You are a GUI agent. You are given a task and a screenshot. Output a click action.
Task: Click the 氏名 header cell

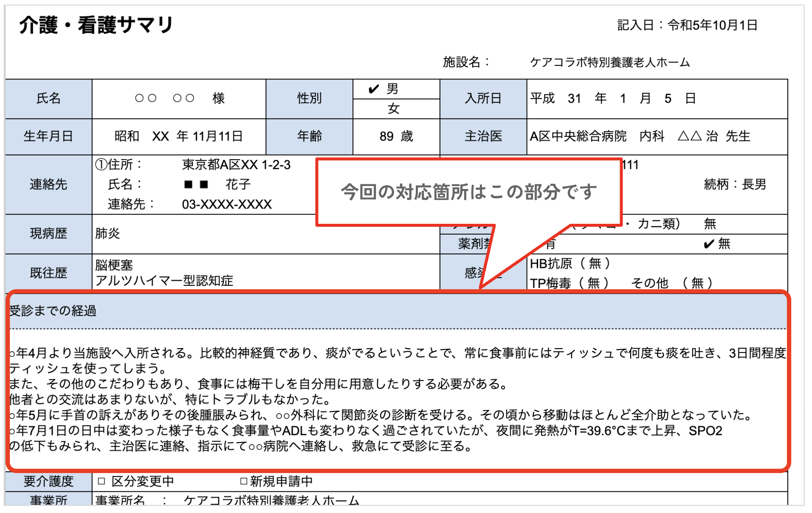coord(48,99)
